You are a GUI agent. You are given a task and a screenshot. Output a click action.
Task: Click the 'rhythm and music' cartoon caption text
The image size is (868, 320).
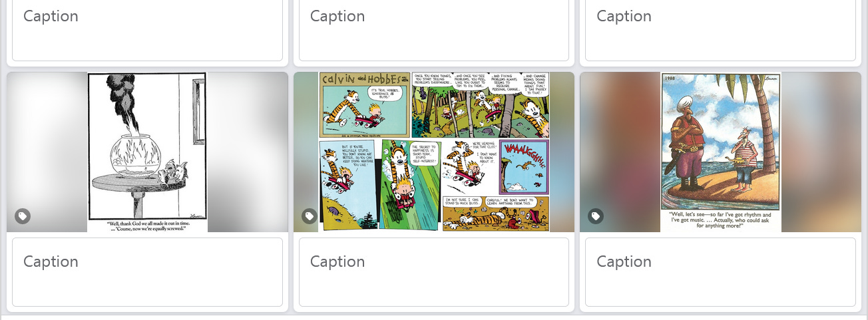click(721, 220)
